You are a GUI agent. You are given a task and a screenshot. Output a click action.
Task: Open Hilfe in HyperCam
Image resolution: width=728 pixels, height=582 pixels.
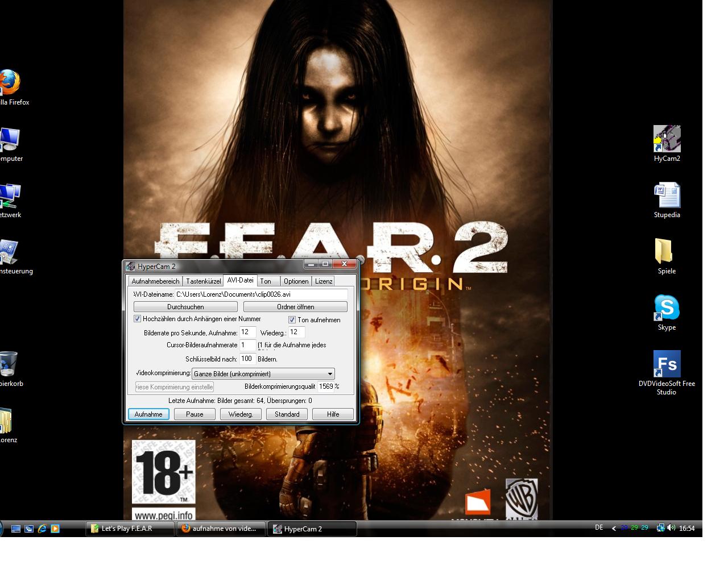(x=333, y=414)
